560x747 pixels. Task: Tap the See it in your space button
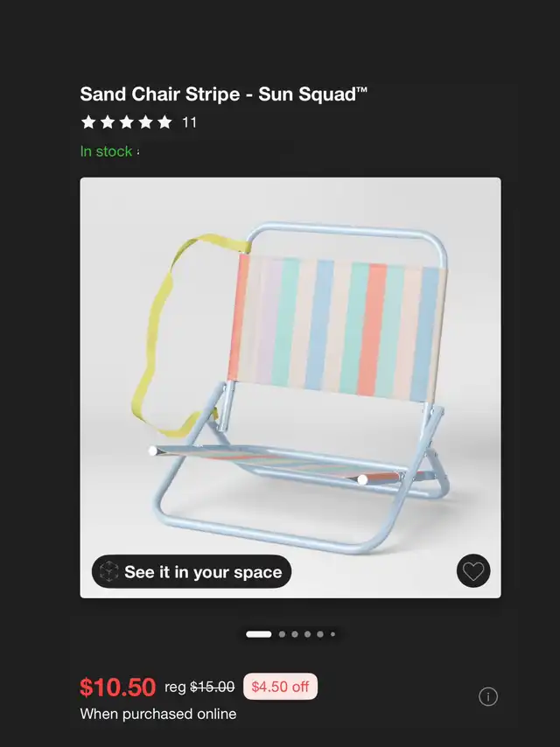click(192, 571)
